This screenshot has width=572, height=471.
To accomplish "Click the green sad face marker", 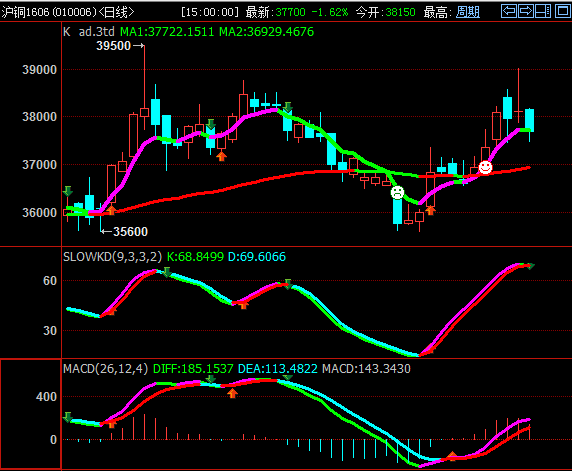I will pos(397,192).
